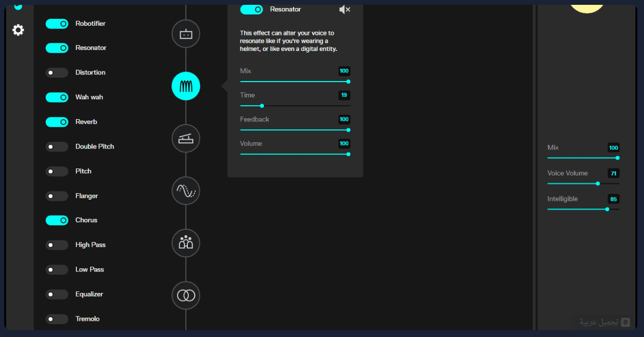Adjust the right panel Mix slider
Viewport: 644px width, 337px height.
583,158
